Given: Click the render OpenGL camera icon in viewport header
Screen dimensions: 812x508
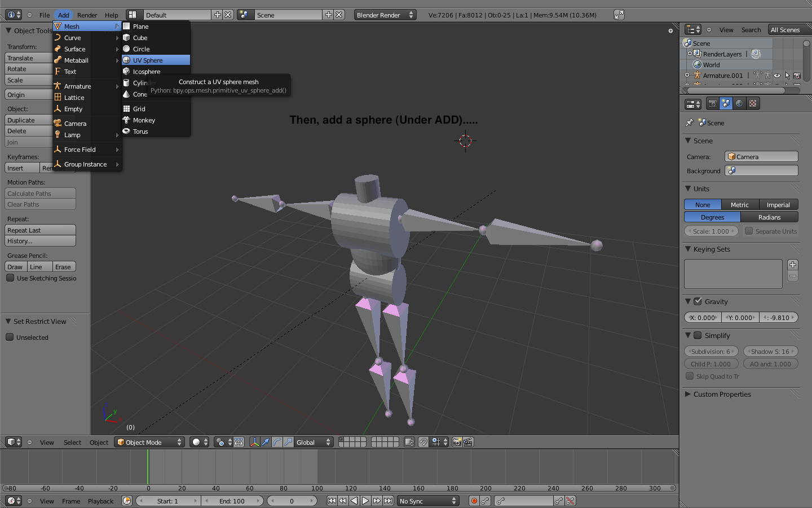Looking at the screenshot, I should [457, 443].
